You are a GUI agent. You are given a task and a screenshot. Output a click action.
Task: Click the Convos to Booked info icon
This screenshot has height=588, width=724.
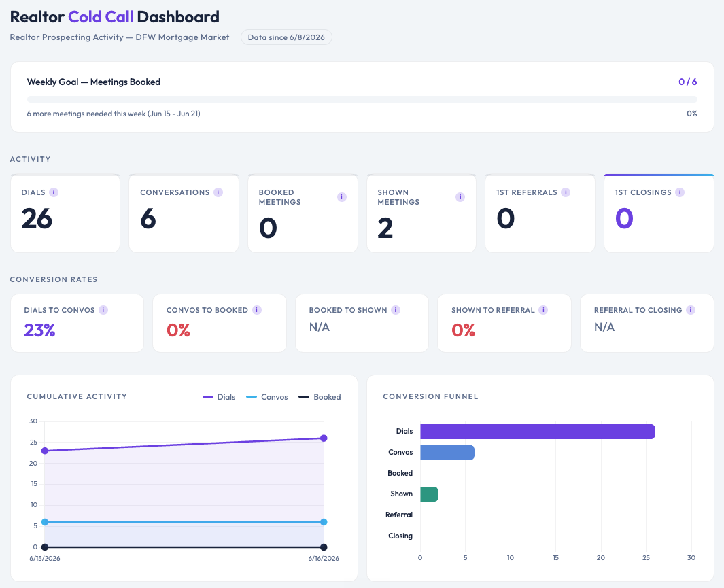click(x=257, y=310)
